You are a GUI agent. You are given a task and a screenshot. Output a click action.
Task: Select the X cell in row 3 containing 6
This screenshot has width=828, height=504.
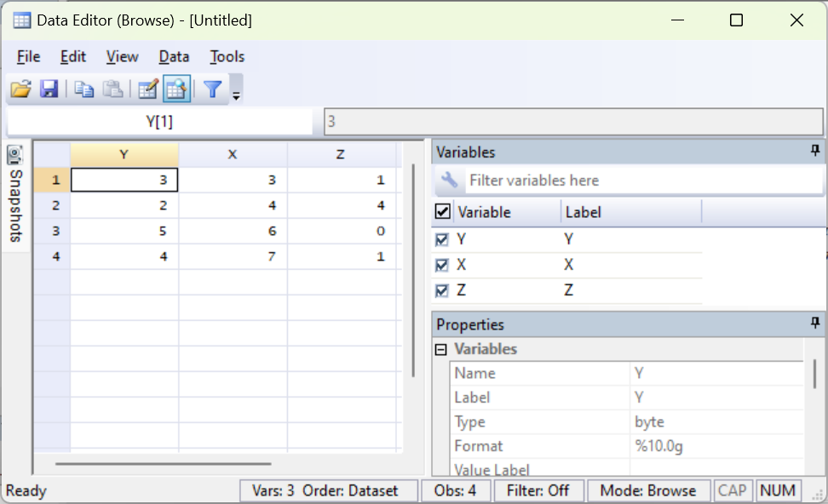[x=233, y=231]
